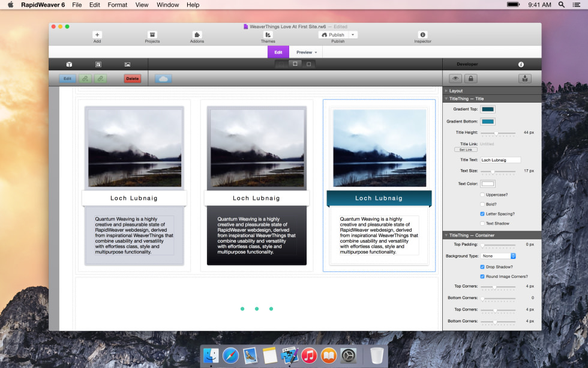The height and width of the screenshot is (368, 588).
Task: Click the Text Size slider
Action: click(x=498, y=172)
